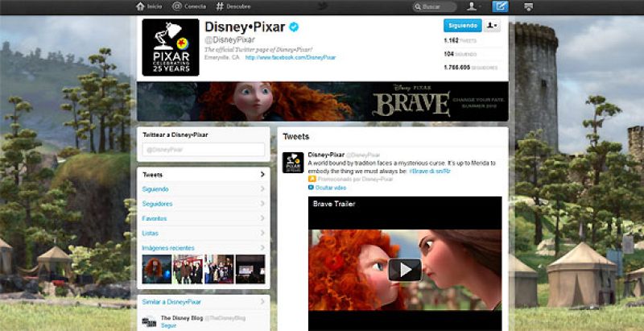The width and height of the screenshot is (644, 331).
Task: Click the Twitter bird logo in top bar
Action: (322, 6)
